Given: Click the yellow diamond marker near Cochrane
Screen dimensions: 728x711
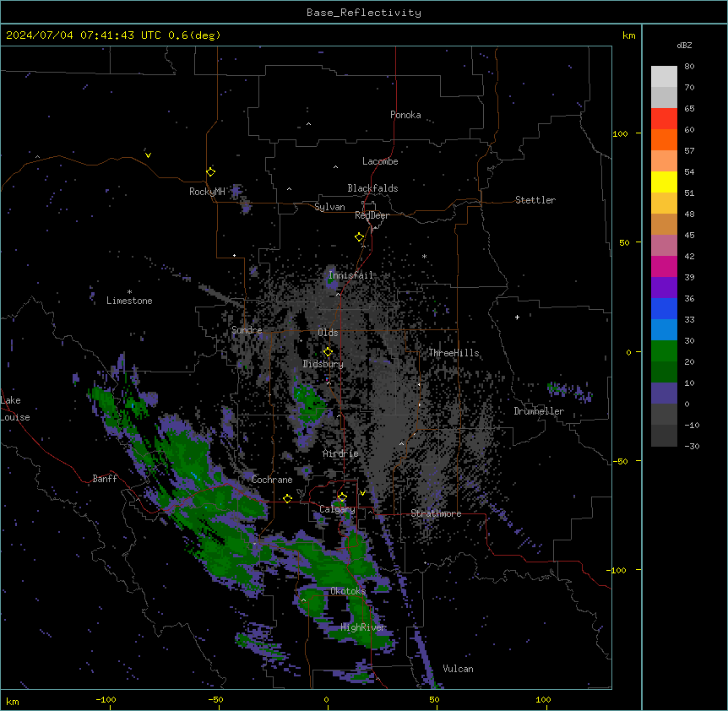Looking at the screenshot, I should [x=287, y=498].
